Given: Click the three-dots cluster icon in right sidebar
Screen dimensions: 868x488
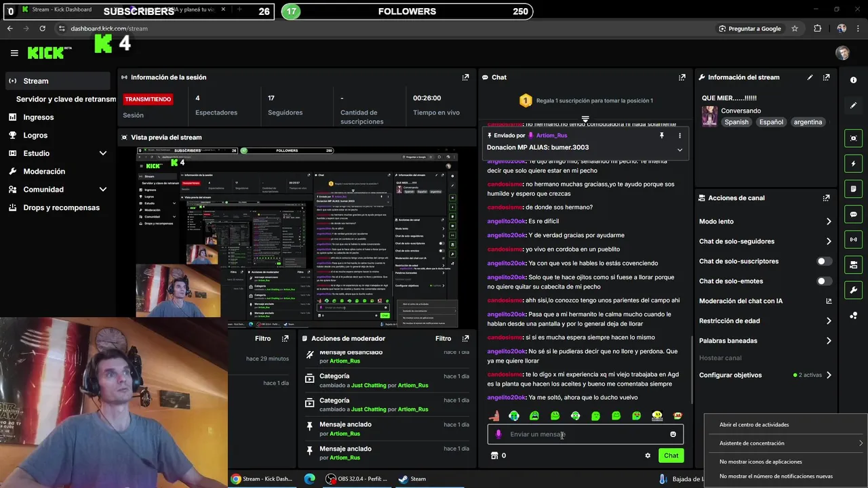Looking at the screenshot, I should pos(853,316).
